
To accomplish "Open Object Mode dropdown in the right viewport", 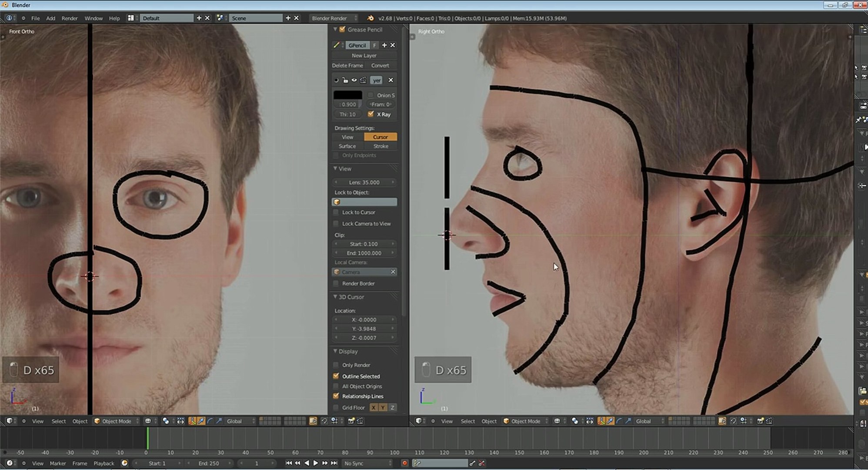I will point(525,421).
